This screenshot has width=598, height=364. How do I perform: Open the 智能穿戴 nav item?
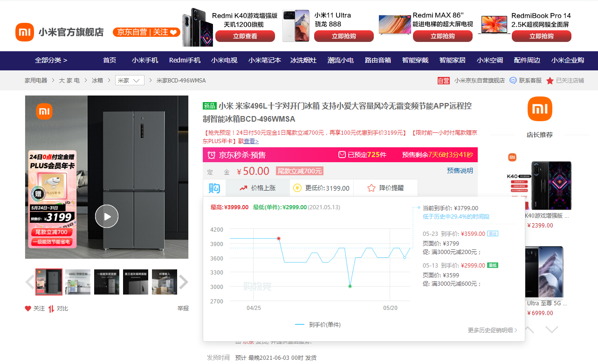415,61
